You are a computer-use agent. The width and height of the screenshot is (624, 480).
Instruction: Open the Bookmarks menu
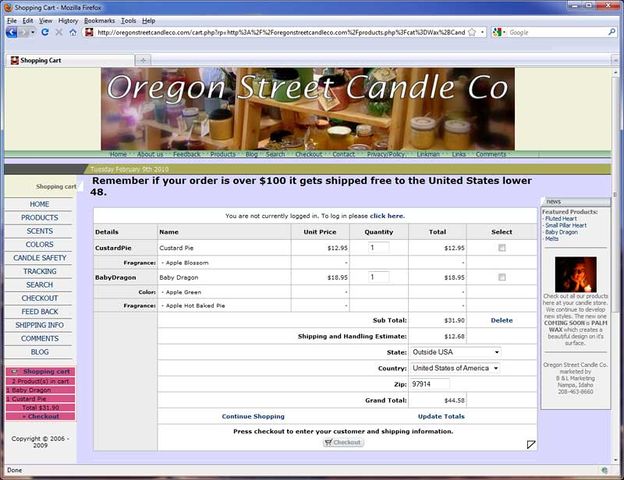tap(99, 20)
